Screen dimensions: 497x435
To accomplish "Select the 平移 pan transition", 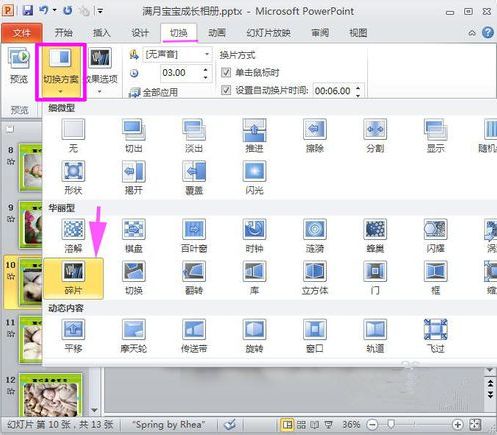I will tap(73, 336).
